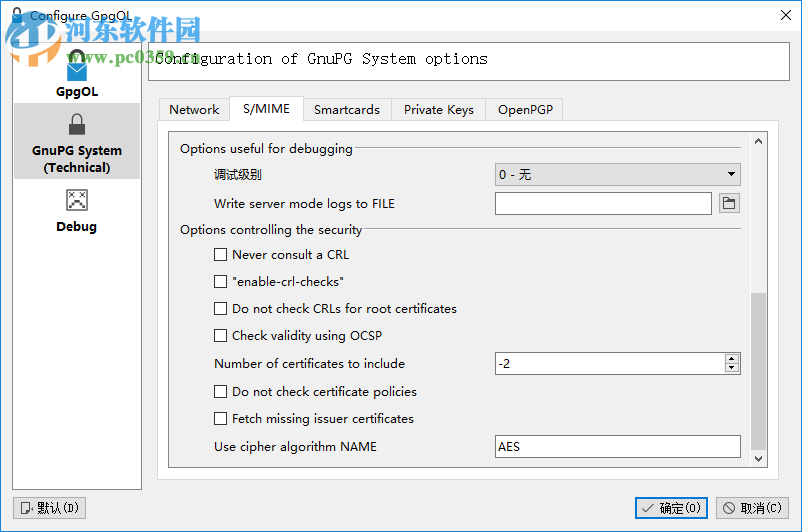Open the Debug page icon in sidebar

(77, 200)
